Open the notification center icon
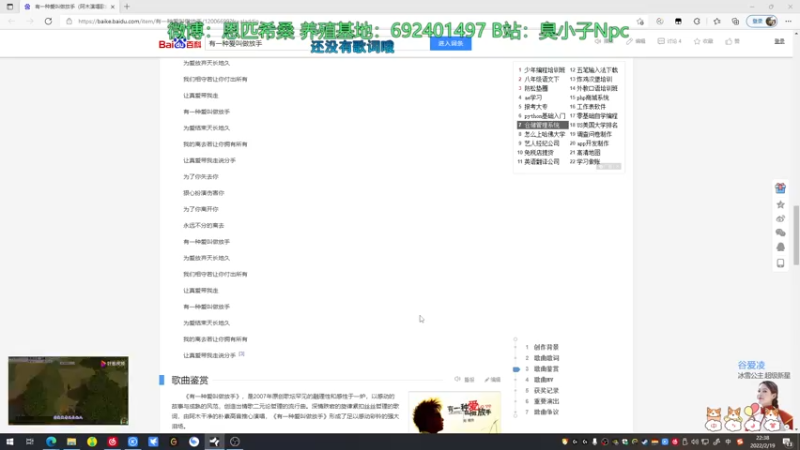Image resolution: width=800 pixels, height=450 pixels. click(788, 442)
